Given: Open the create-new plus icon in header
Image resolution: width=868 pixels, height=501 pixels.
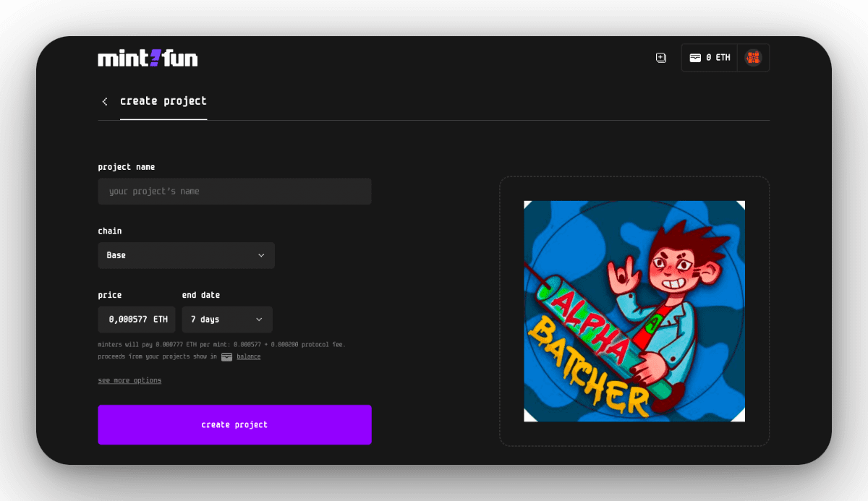Looking at the screenshot, I should [661, 58].
